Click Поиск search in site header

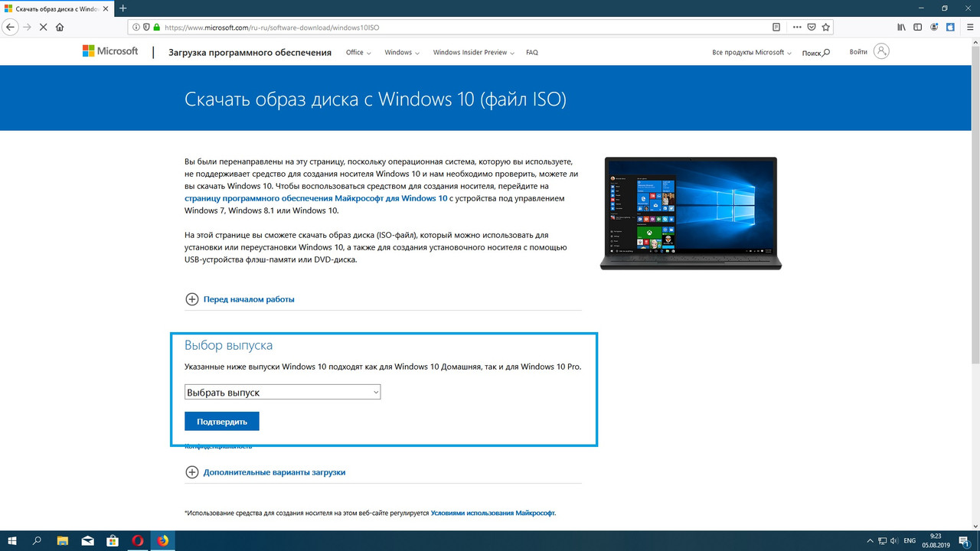[815, 53]
